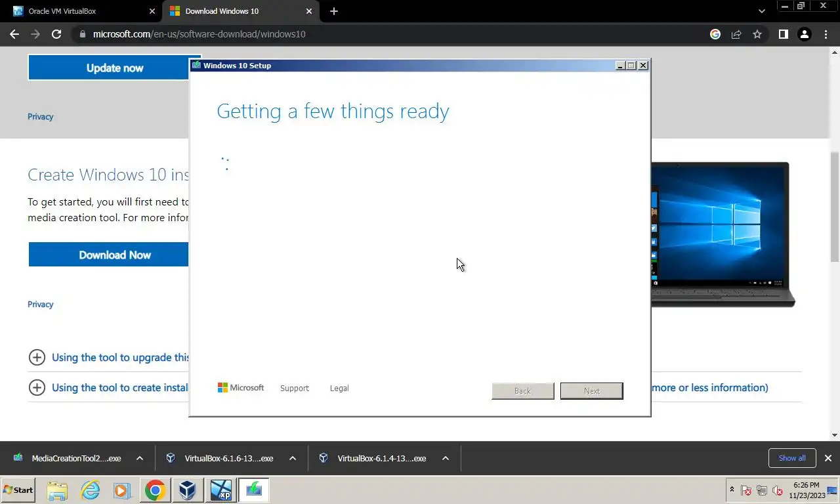Open the VirtualBox-6.1.6 download item
The width and height of the screenshot is (840, 504).
point(220,458)
